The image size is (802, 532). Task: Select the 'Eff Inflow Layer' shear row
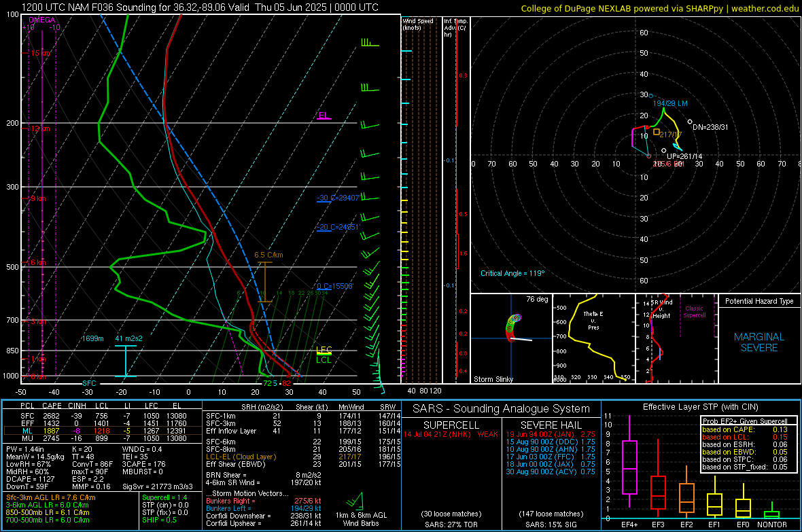click(x=303, y=431)
